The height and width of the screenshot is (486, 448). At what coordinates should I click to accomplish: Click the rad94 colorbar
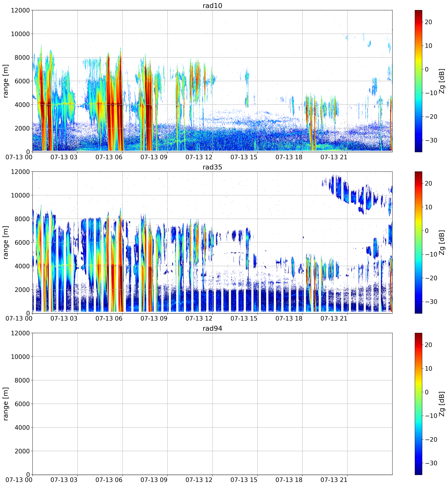pyautogui.click(x=418, y=404)
